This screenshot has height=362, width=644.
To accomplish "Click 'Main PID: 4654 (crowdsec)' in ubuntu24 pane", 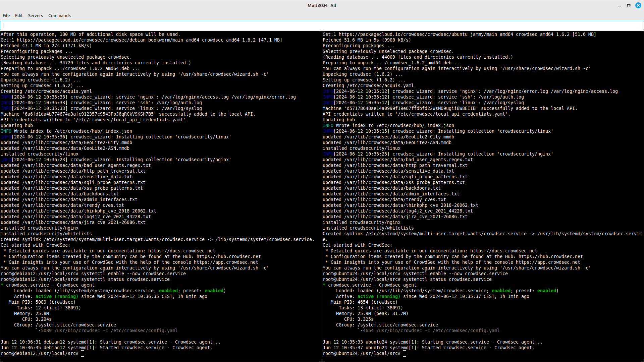I will click(x=364, y=302).
